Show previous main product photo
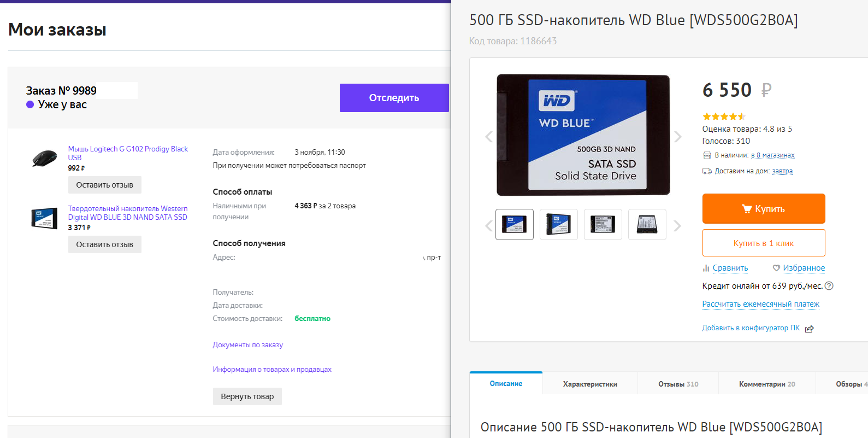This screenshot has width=868, height=438. [x=489, y=137]
